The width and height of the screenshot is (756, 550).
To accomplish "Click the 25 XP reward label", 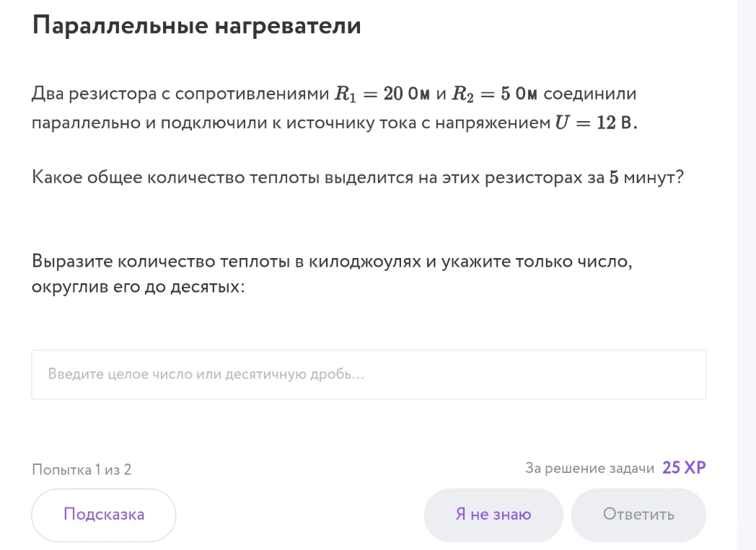I will coord(684,467).
